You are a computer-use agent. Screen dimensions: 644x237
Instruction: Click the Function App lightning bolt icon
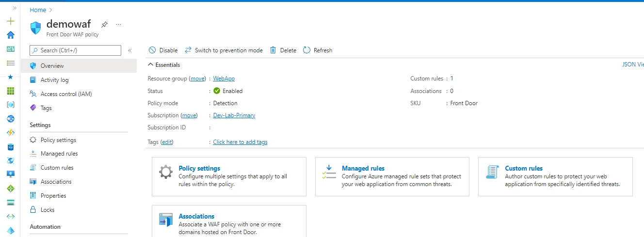click(x=11, y=133)
